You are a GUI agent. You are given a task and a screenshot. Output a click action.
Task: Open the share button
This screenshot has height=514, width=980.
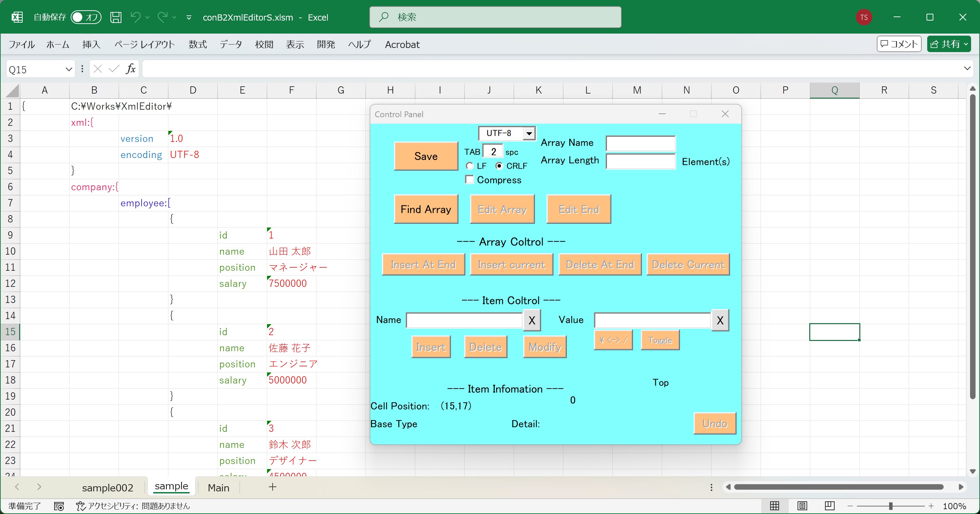[x=948, y=44]
